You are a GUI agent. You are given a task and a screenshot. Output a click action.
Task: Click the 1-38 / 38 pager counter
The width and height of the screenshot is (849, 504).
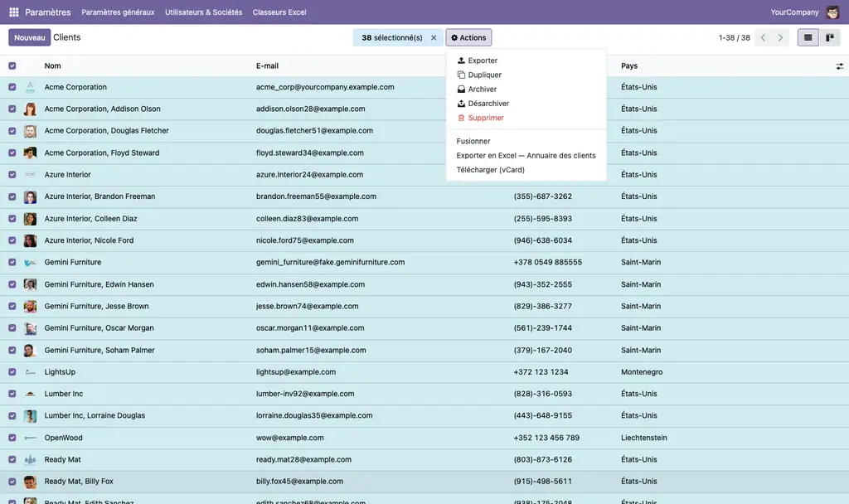pyautogui.click(x=735, y=38)
